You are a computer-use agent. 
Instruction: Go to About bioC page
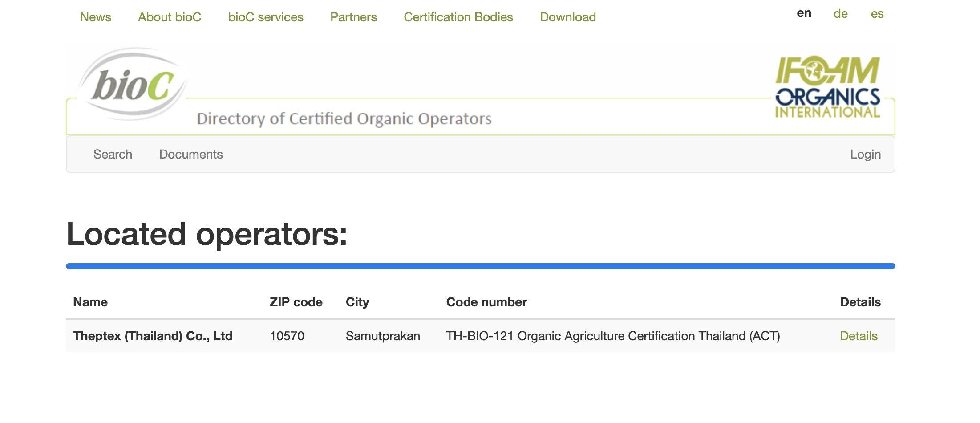170,17
